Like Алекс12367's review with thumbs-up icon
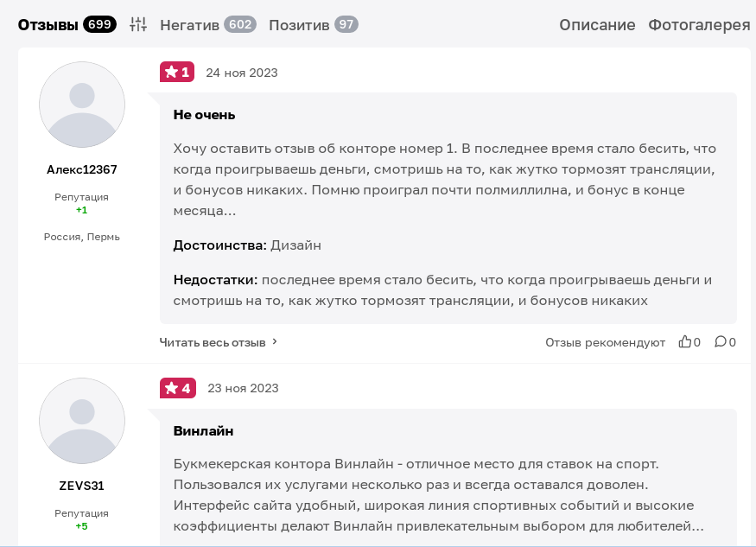 (685, 342)
